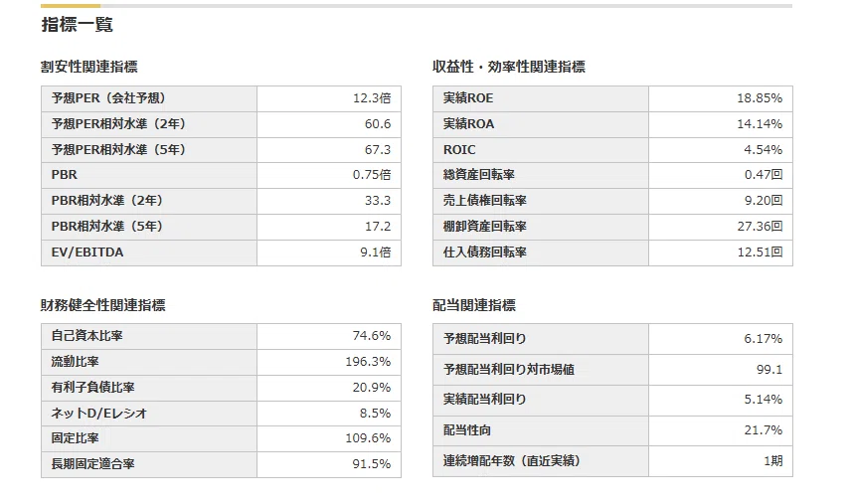Select the 財務健全性関連指標 section heading
Image resolution: width=851 pixels, height=504 pixels.
click(103, 305)
